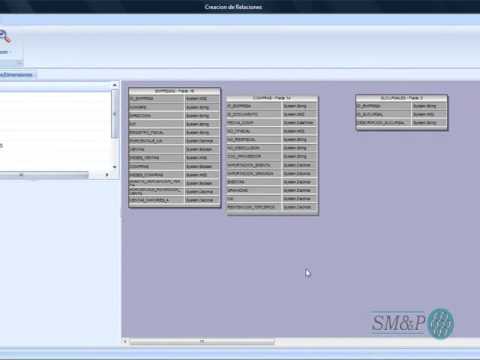Select IVA field in COMPRAS table
This screenshot has height=360, width=480.
pyautogui.click(x=272, y=199)
